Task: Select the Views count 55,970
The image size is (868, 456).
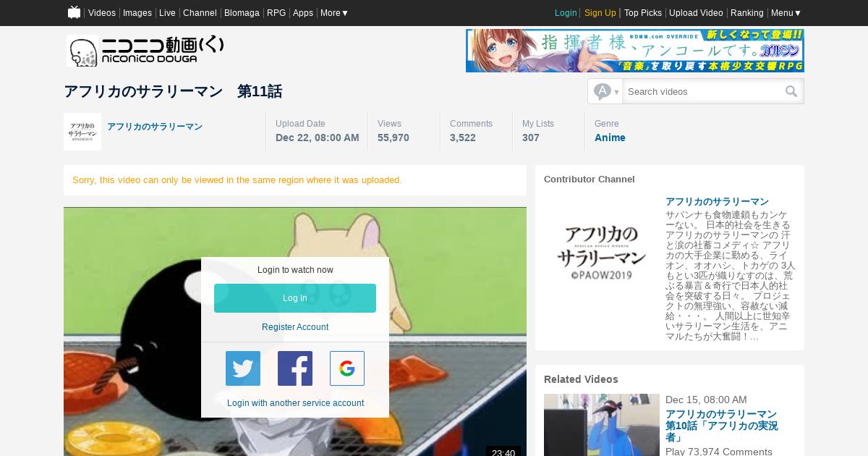Action: click(393, 138)
